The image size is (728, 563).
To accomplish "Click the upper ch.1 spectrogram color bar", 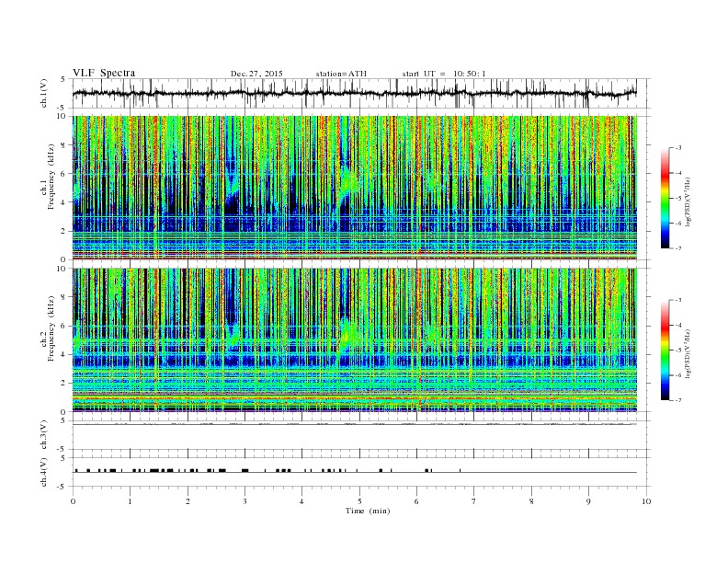I will [x=665, y=199].
